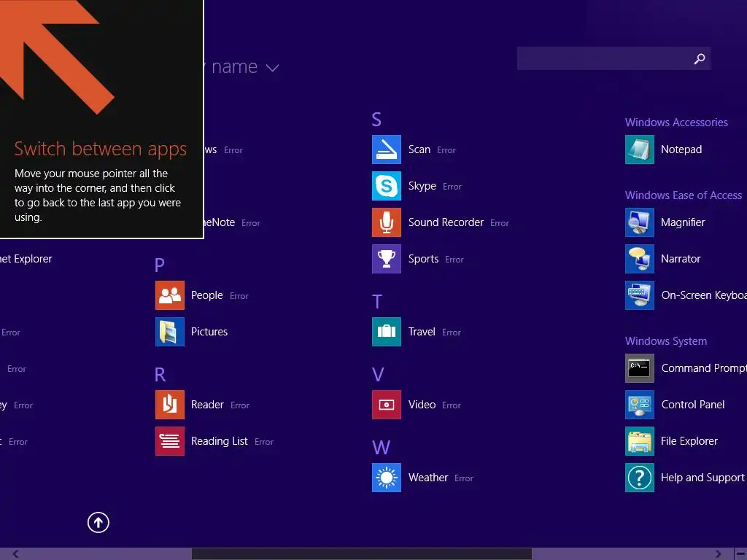Open the On-Screen Keyboard icon
This screenshot has height=560, width=747.
click(639, 295)
